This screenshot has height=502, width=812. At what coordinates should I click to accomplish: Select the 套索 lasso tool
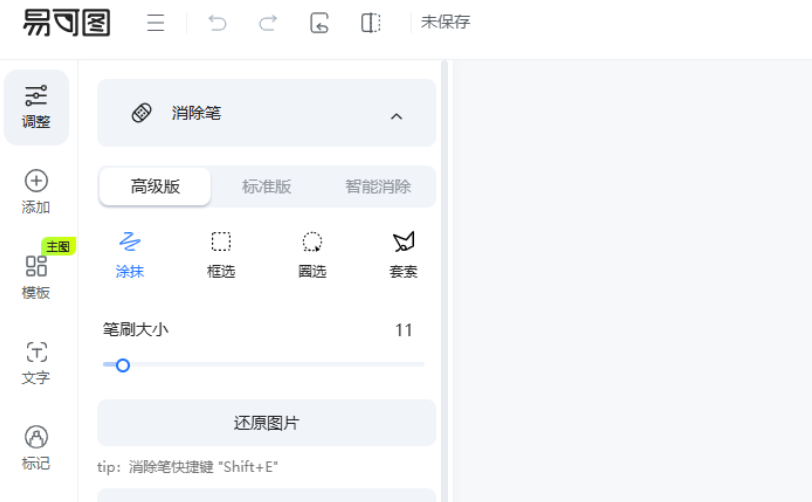coord(403,255)
